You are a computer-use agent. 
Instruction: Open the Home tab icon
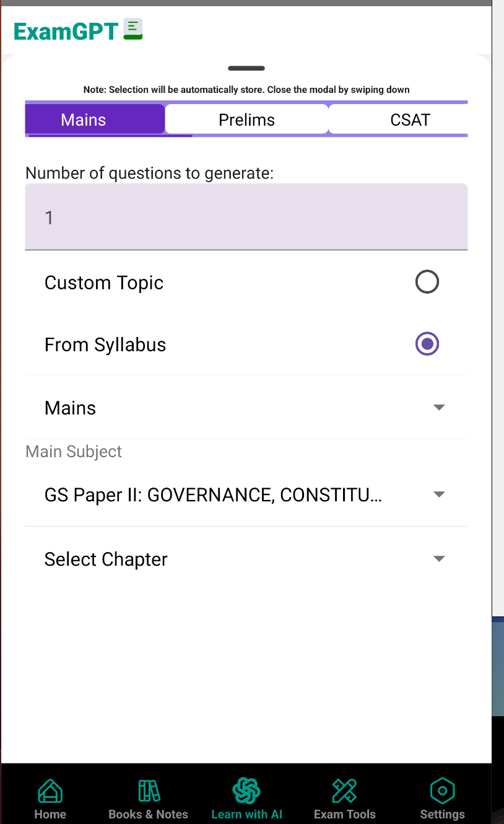[50, 791]
